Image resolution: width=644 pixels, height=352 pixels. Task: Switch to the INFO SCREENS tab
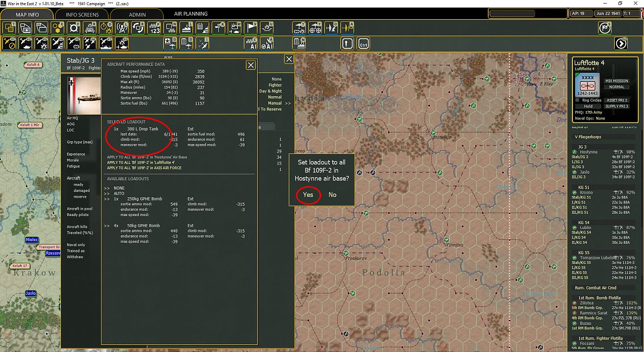pyautogui.click(x=82, y=15)
